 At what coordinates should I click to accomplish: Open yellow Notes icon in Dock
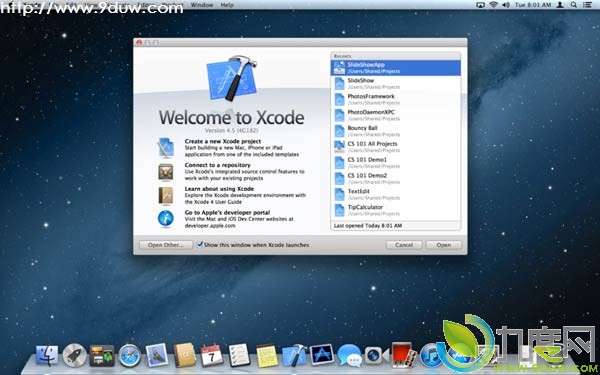pyautogui.click(x=267, y=355)
